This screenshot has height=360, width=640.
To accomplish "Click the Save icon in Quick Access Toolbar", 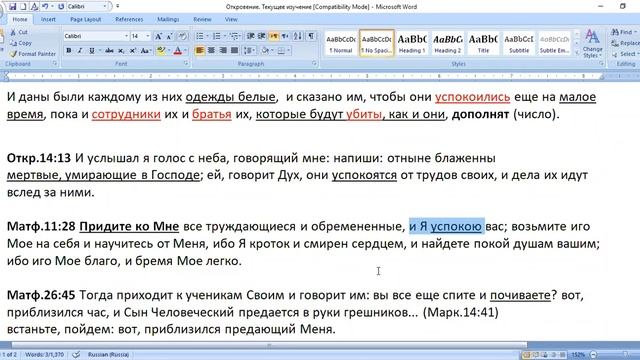I will click(13, 7).
